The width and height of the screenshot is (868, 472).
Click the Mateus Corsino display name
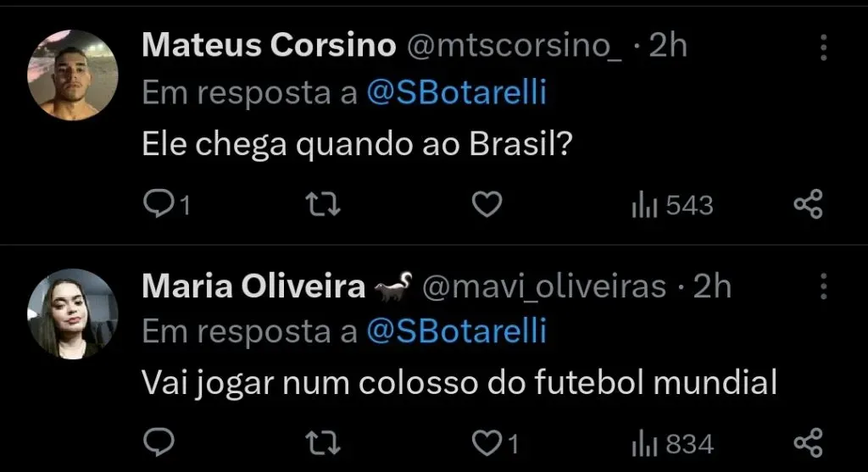tap(269, 46)
